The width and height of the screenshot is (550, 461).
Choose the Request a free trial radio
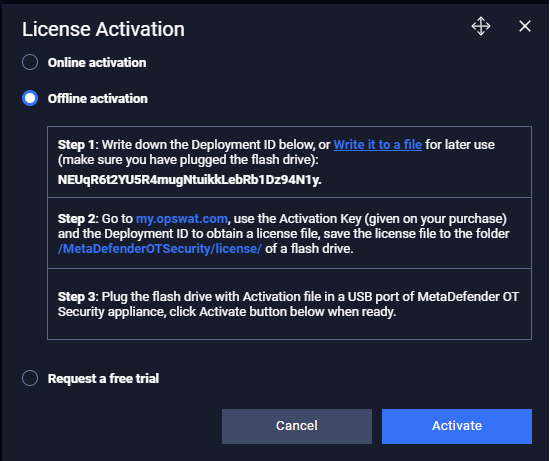tap(30, 378)
